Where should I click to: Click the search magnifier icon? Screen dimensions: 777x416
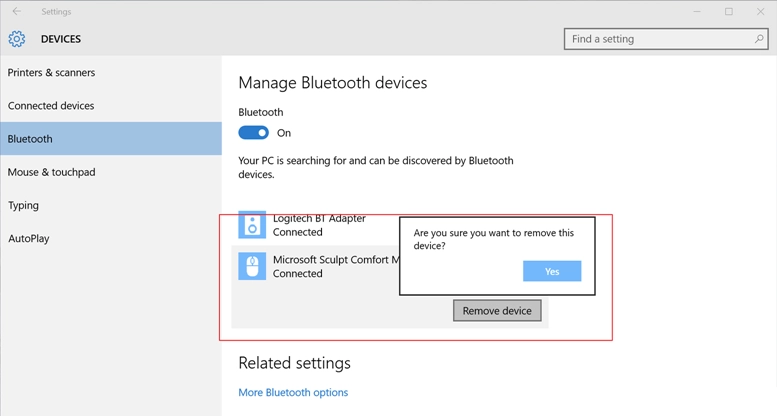coord(759,39)
